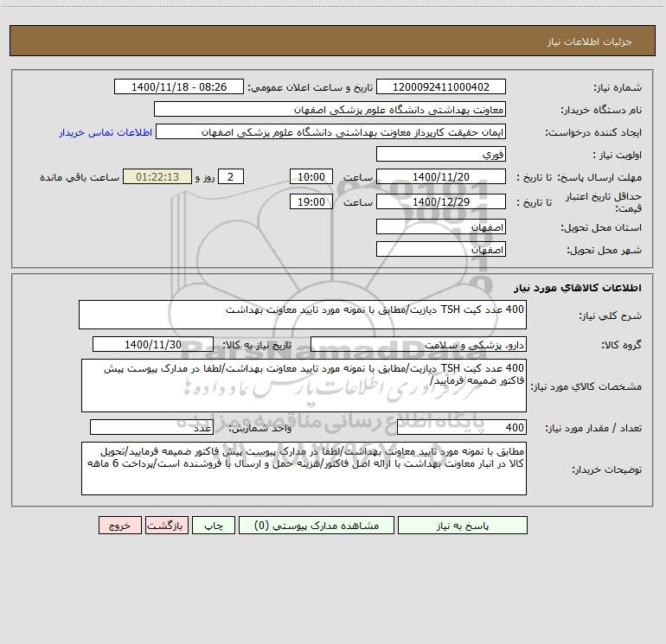Click the label شهر محل تحویل
Viewport: 666px width, 644px height.
coord(604,250)
